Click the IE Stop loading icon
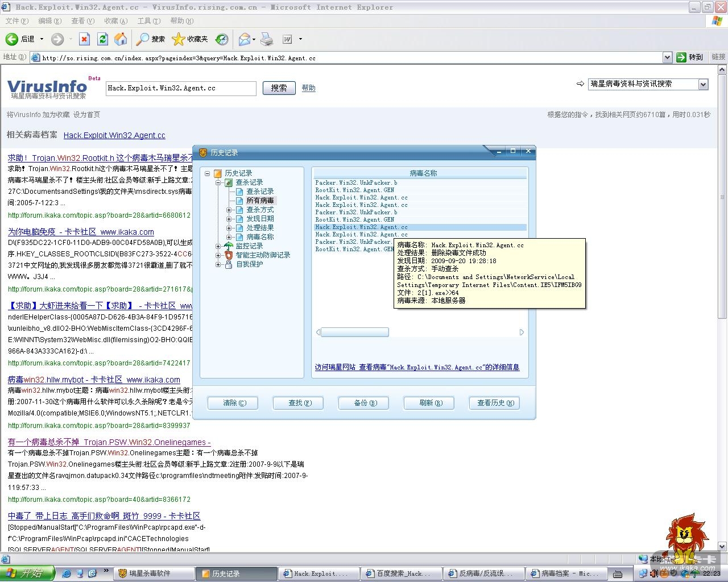 coord(84,39)
